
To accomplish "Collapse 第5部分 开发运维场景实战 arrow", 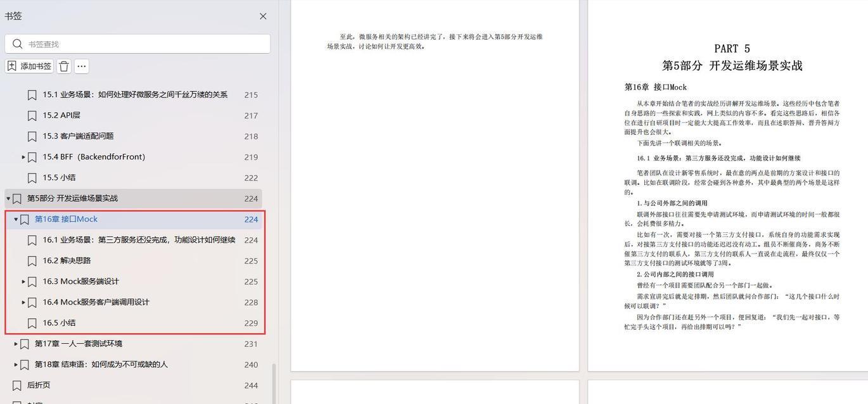I will pyautogui.click(x=8, y=199).
